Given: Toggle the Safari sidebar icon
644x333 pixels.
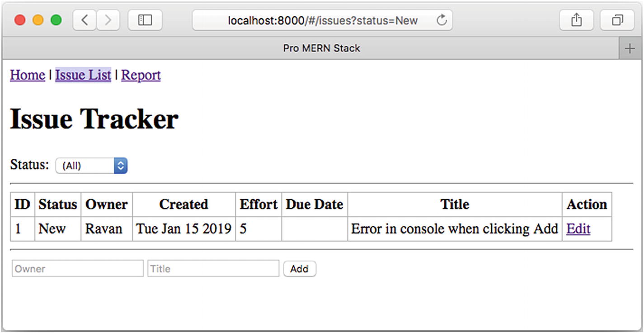Looking at the screenshot, I should click(145, 20).
